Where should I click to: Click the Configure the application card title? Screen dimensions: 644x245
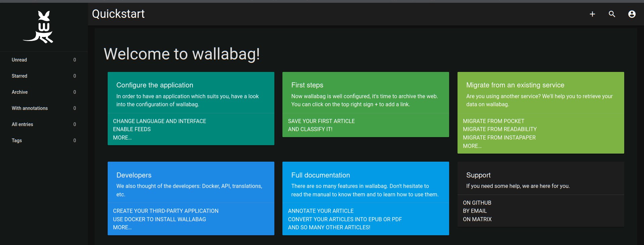(x=155, y=85)
